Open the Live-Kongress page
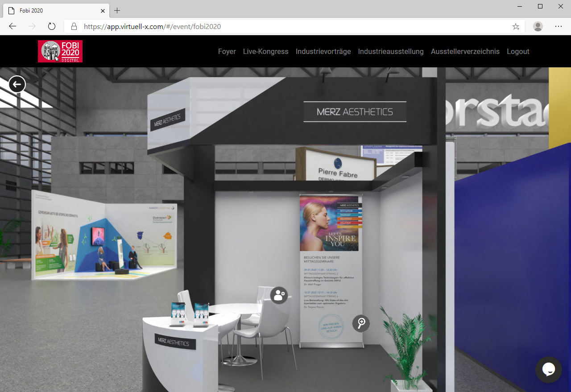 [265, 51]
